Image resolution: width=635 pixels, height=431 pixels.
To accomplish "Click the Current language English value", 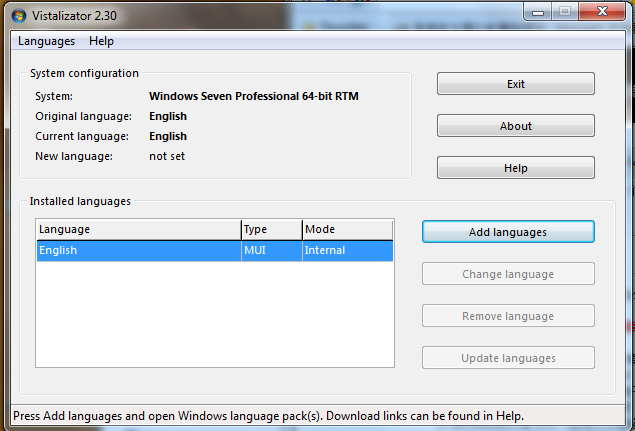I will [x=168, y=136].
